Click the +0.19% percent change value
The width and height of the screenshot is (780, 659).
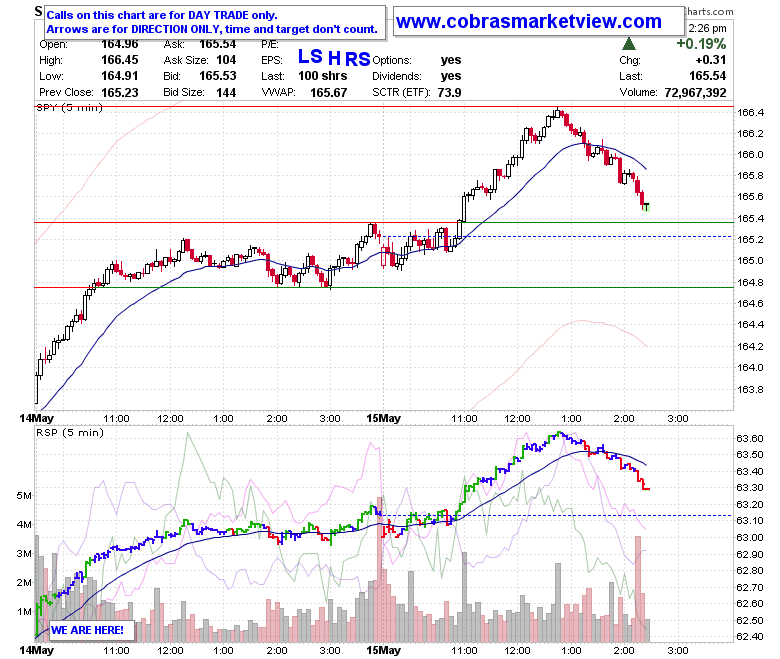(x=701, y=44)
